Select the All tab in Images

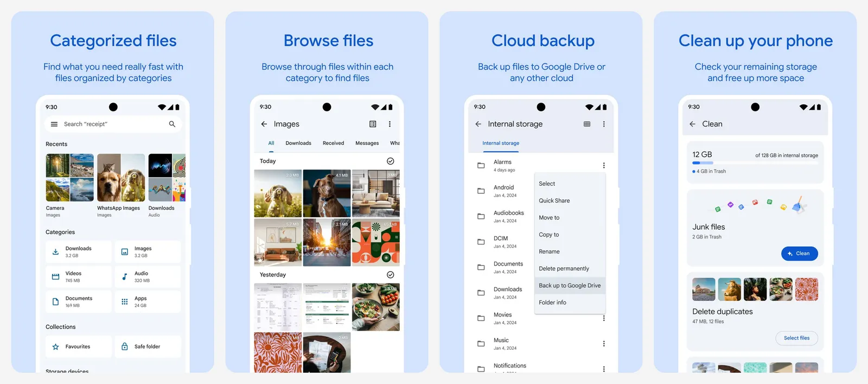tap(271, 143)
